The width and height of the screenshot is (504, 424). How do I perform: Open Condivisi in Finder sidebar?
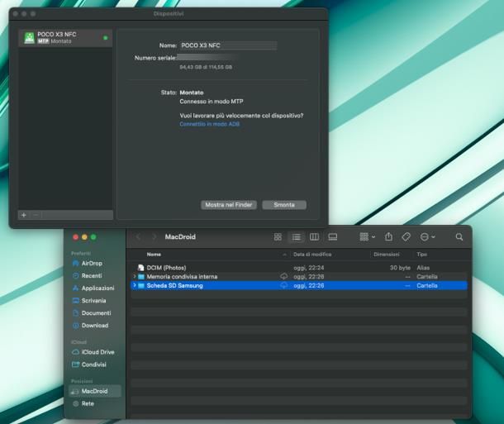coord(93,364)
